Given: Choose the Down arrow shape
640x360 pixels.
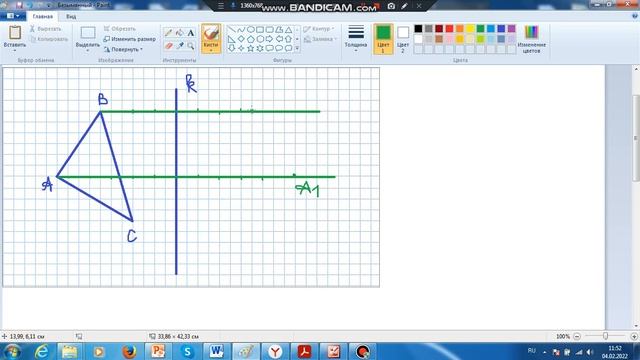Looking at the screenshot, I should [x=231, y=48].
